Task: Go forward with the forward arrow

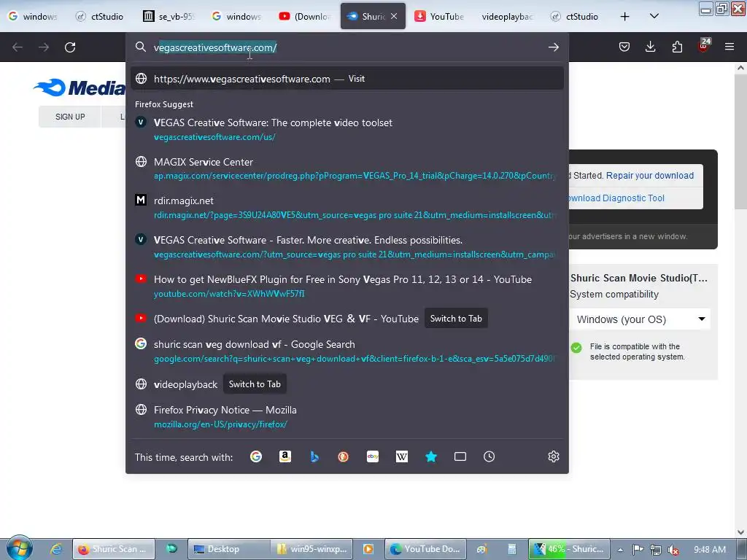Action: [44, 47]
